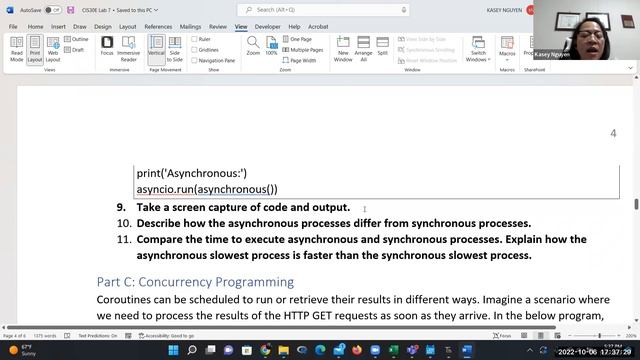Open the File menu
The image size is (640, 360).
pos(13,27)
